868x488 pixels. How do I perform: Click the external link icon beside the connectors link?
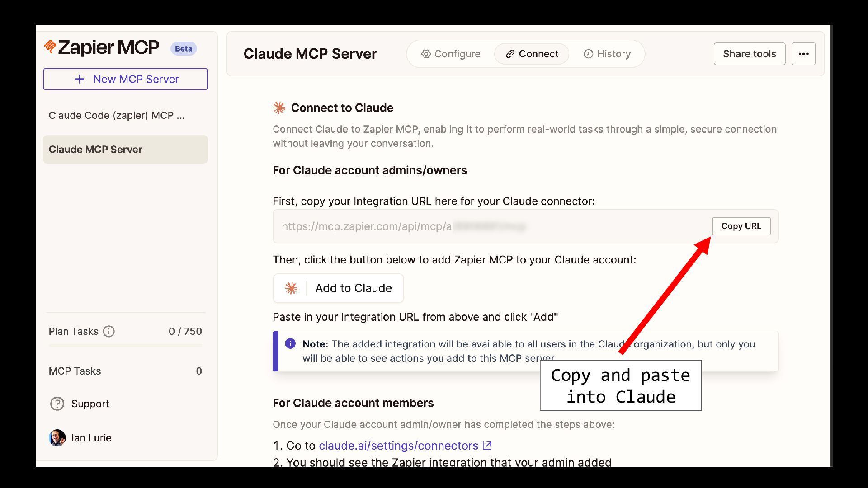click(x=487, y=446)
